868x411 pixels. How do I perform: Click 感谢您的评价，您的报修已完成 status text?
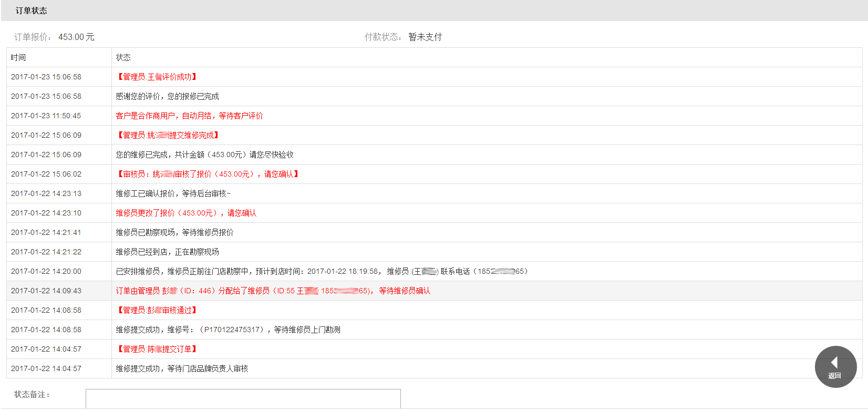tap(168, 96)
